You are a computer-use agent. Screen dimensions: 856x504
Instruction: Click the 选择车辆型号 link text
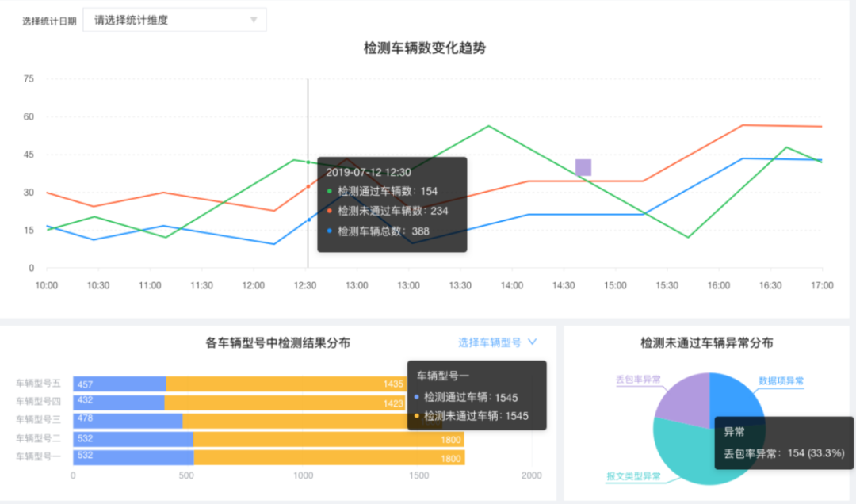click(x=489, y=342)
